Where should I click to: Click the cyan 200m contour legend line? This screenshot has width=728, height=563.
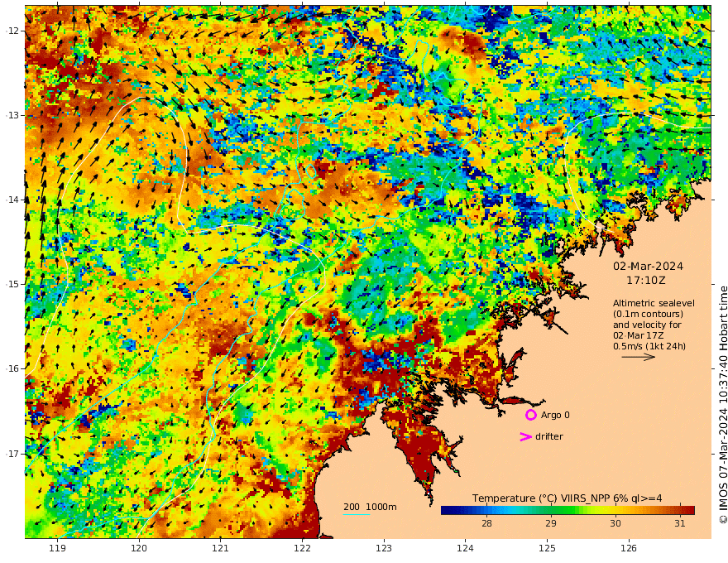(x=357, y=515)
